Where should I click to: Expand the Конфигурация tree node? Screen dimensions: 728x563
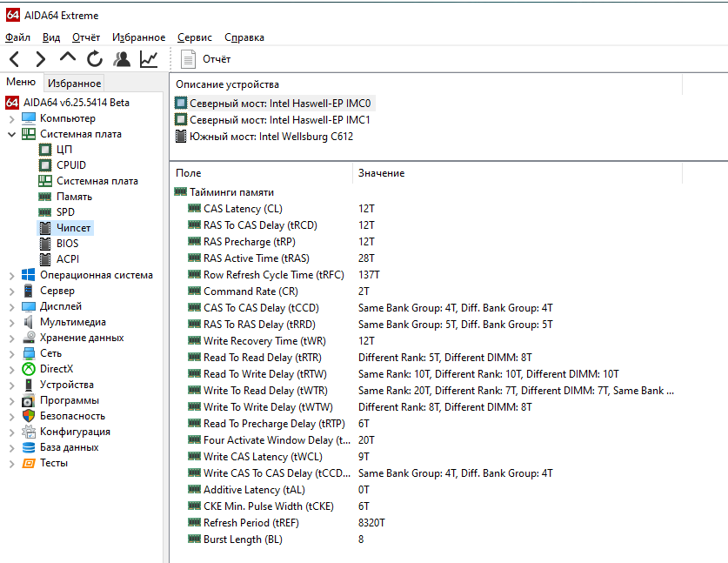pyautogui.click(x=11, y=432)
